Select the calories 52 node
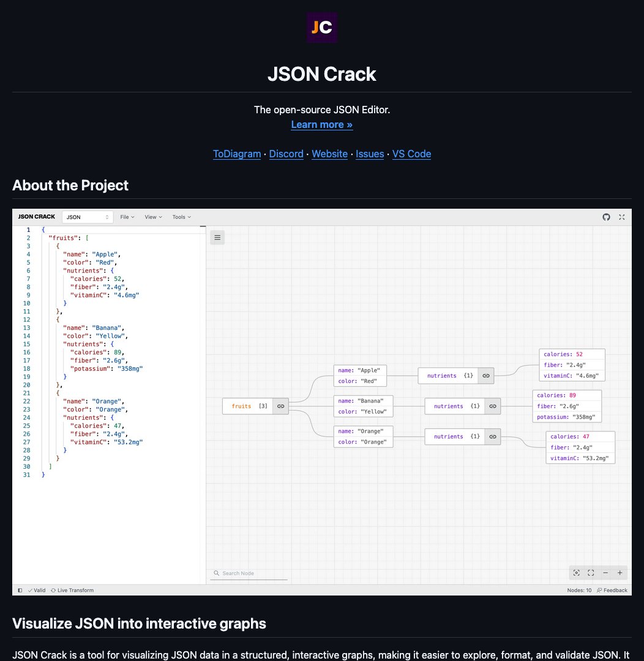This screenshot has width=644, height=661. pyautogui.click(x=572, y=365)
